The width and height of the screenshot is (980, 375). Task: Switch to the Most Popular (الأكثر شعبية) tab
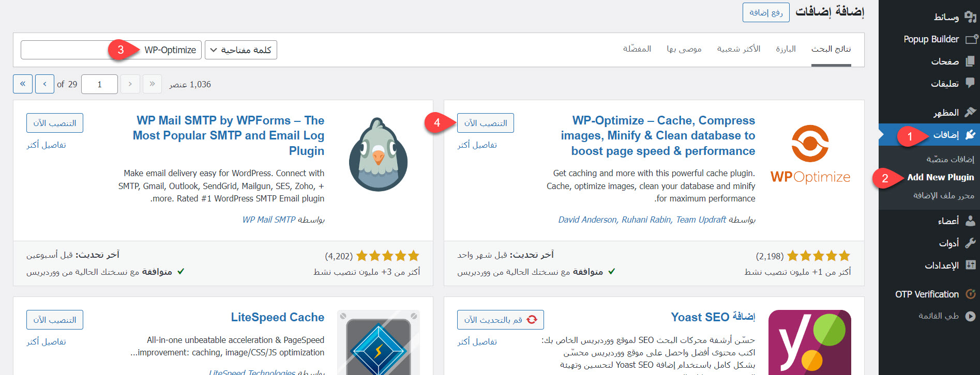pyautogui.click(x=738, y=49)
